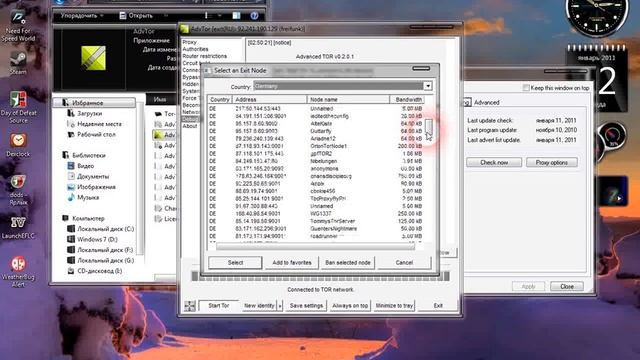This screenshot has height=360, width=640.
Task: Click the node list horizontal scrollbar
Action: (x=315, y=246)
